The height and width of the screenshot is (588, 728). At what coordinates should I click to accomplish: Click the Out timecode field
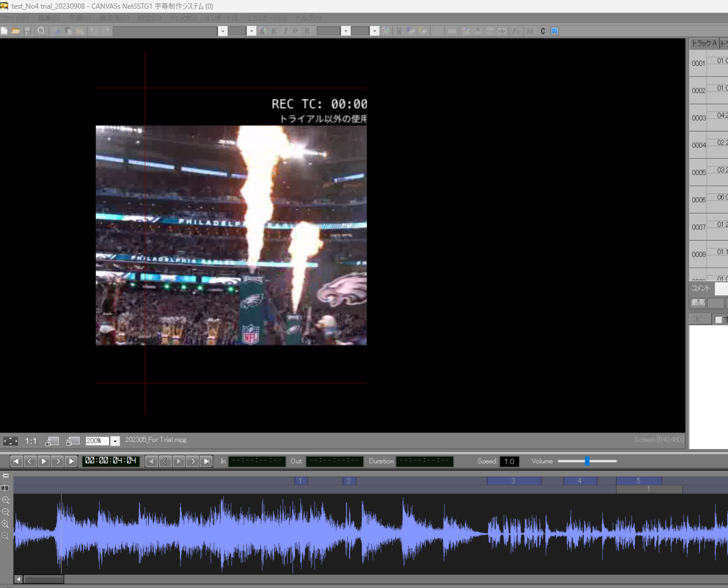pyautogui.click(x=335, y=461)
